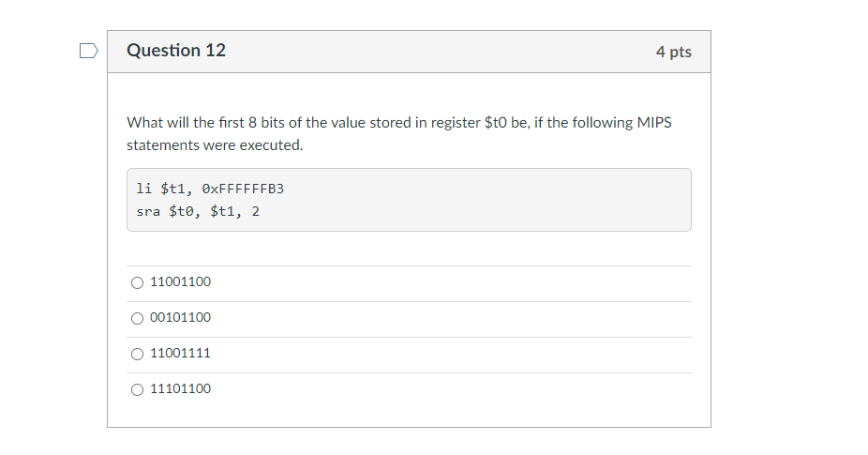The height and width of the screenshot is (455, 868).
Task: Click the word MIPS in question text
Action: [653, 123]
